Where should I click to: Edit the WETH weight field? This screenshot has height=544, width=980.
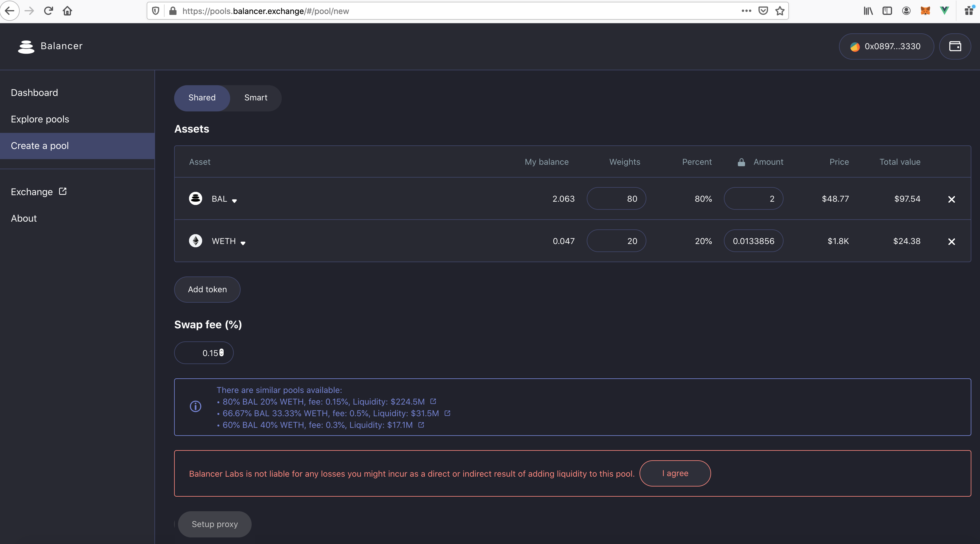pos(616,241)
